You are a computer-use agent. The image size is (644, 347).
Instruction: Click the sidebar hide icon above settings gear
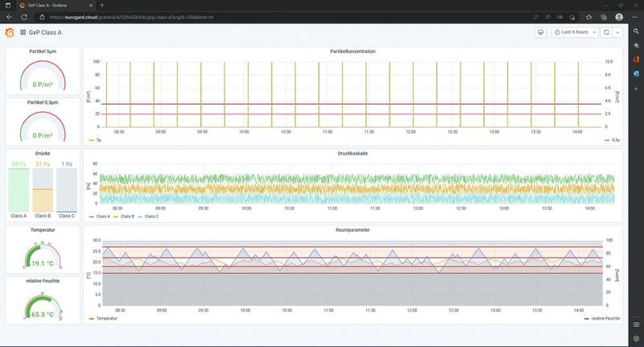tap(636, 324)
